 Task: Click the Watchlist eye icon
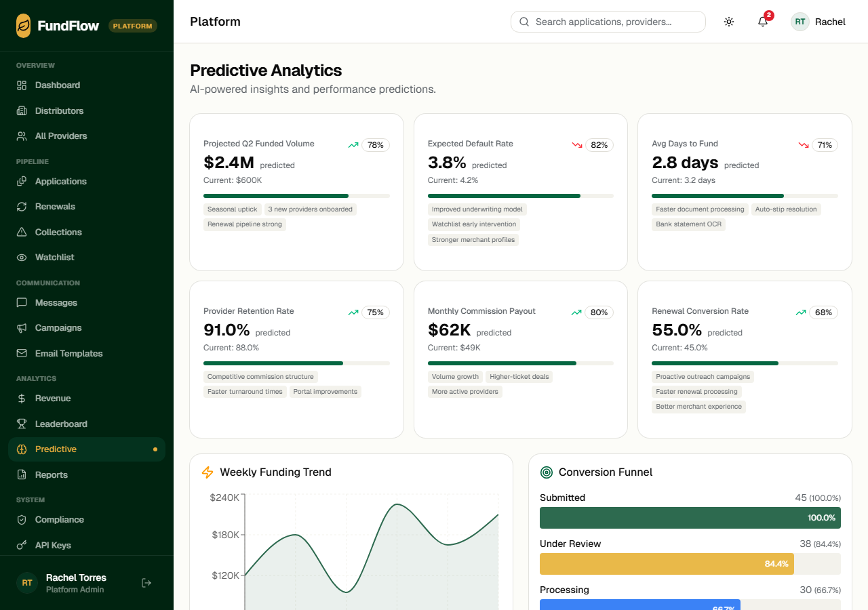[x=22, y=258]
